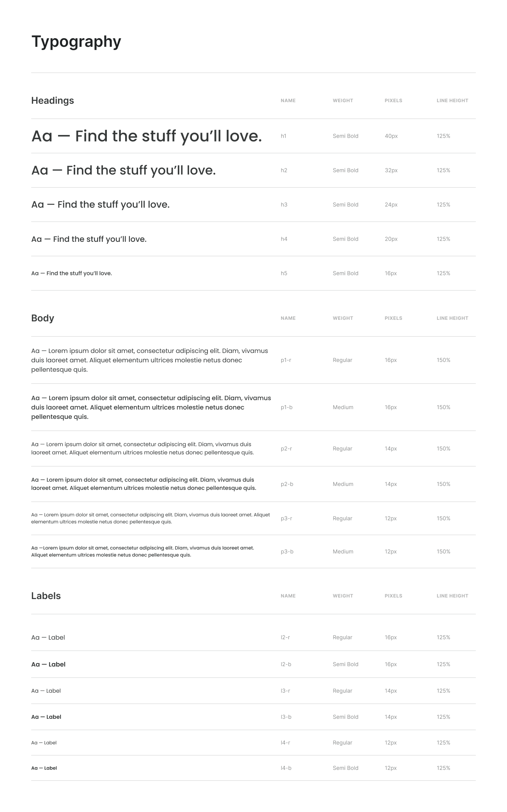Viewport: 507px width, 812px height.
Task: Click the h5 sample heading text
Action: 71,273
